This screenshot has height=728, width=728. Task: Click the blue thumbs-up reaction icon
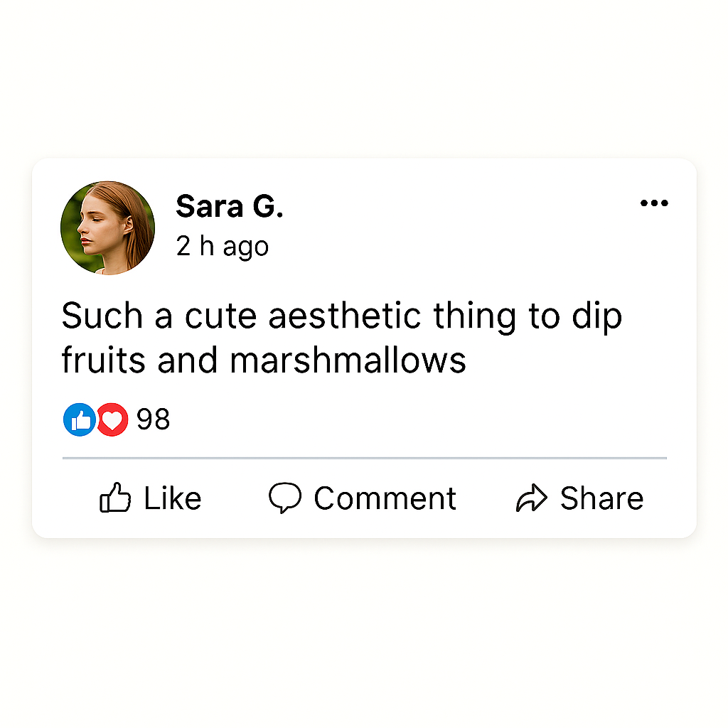79,420
